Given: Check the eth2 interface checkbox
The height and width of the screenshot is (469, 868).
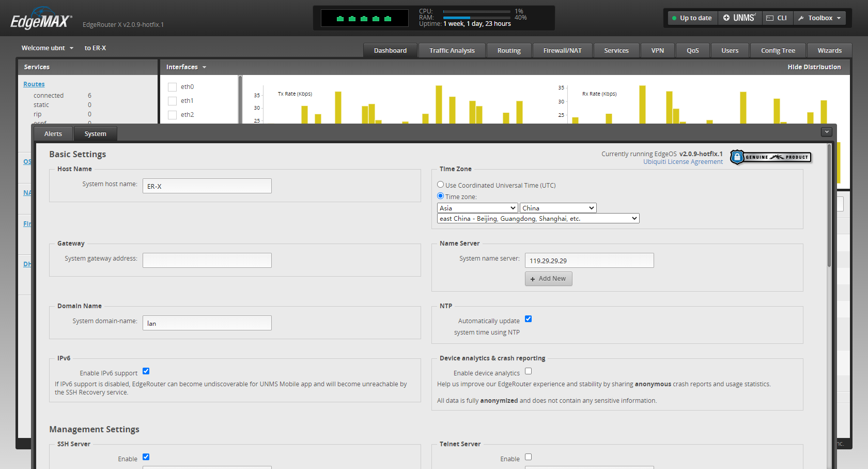Looking at the screenshot, I should tap(173, 115).
